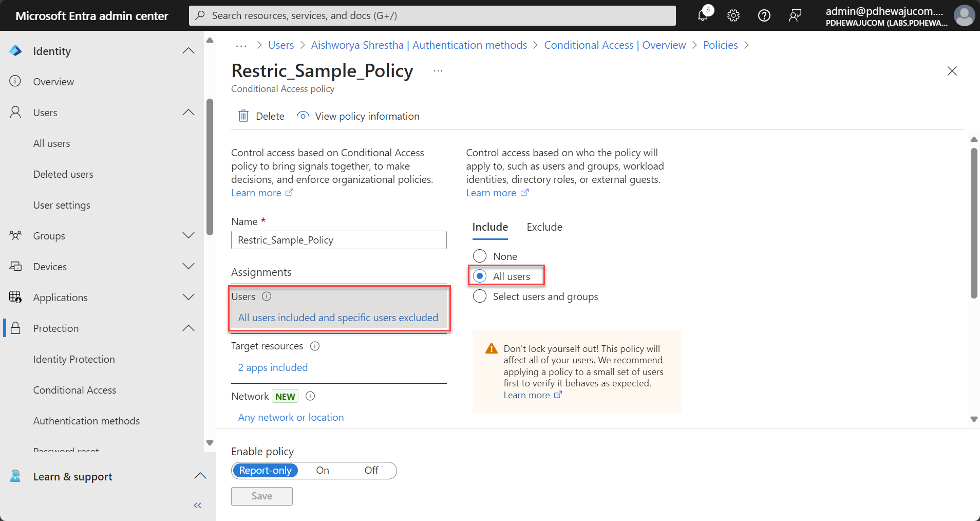Switch to the Include tab
The image size is (980, 521).
point(490,227)
